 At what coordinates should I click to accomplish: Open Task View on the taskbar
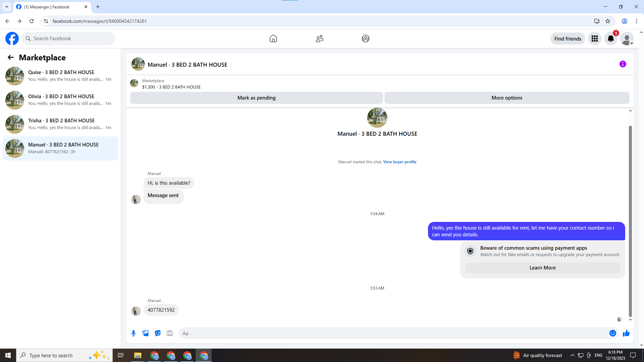121,355
